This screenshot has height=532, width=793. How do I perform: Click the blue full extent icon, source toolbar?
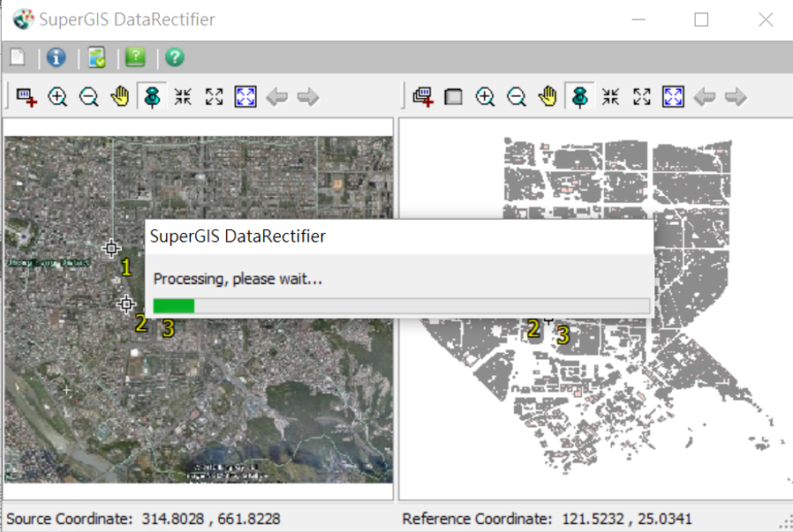click(x=245, y=96)
